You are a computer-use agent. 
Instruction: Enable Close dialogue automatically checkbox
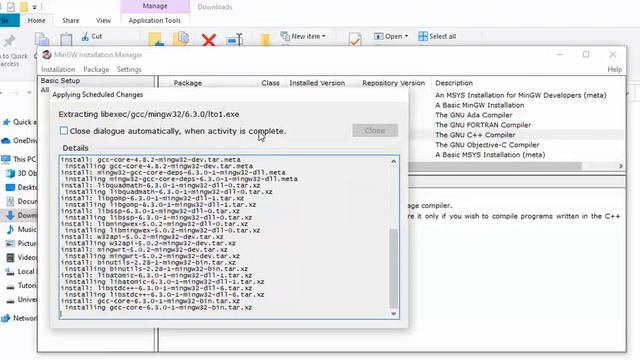tap(64, 131)
